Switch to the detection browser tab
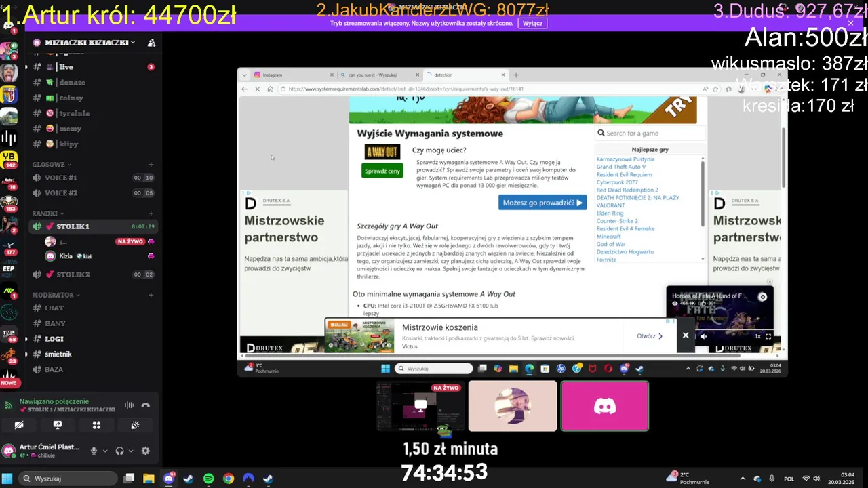868x488 pixels. click(x=467, y=75)
